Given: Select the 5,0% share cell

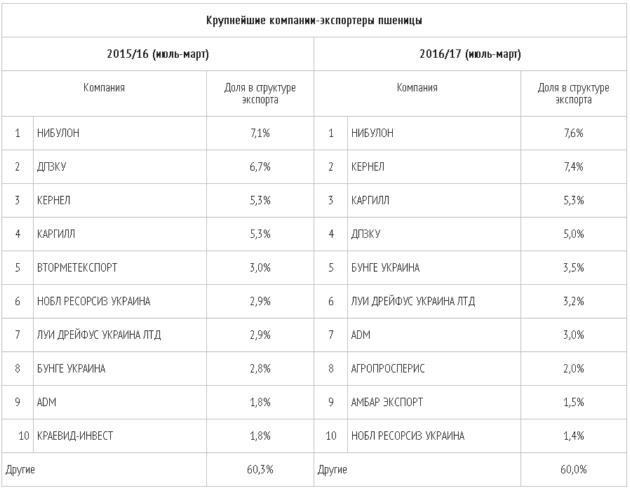Looking at the screenshot, I should pyautogui.click(x=573, y=234).
